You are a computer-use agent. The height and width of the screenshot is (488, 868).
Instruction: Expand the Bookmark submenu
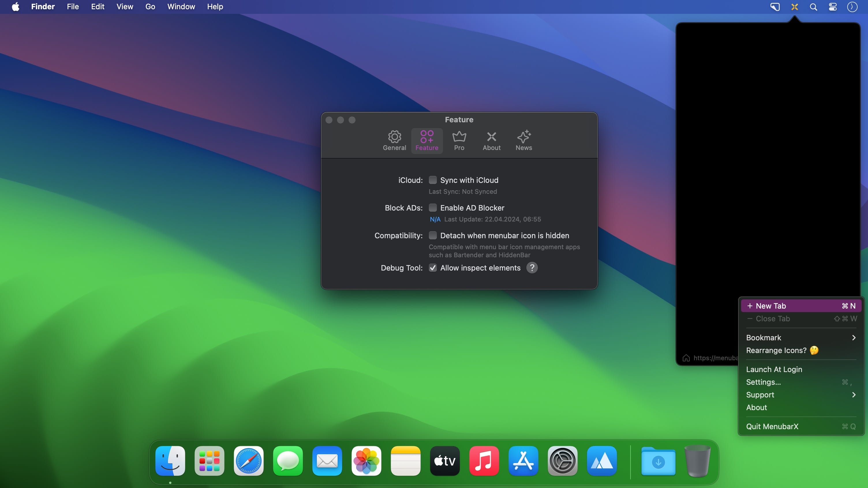(x=801, y=337)
